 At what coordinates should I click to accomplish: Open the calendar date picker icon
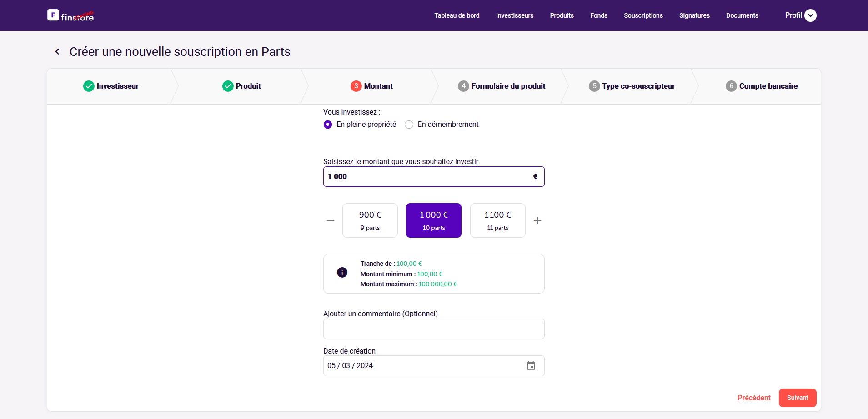(531, 366)
